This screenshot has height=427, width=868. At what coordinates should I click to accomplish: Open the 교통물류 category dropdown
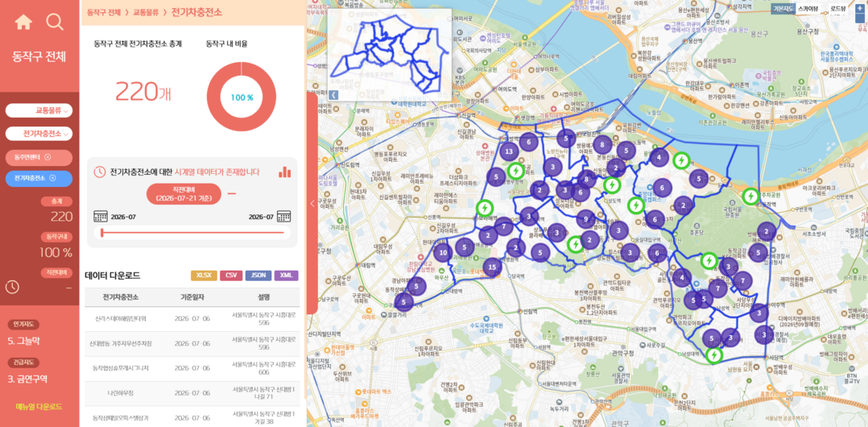[39, 110]
